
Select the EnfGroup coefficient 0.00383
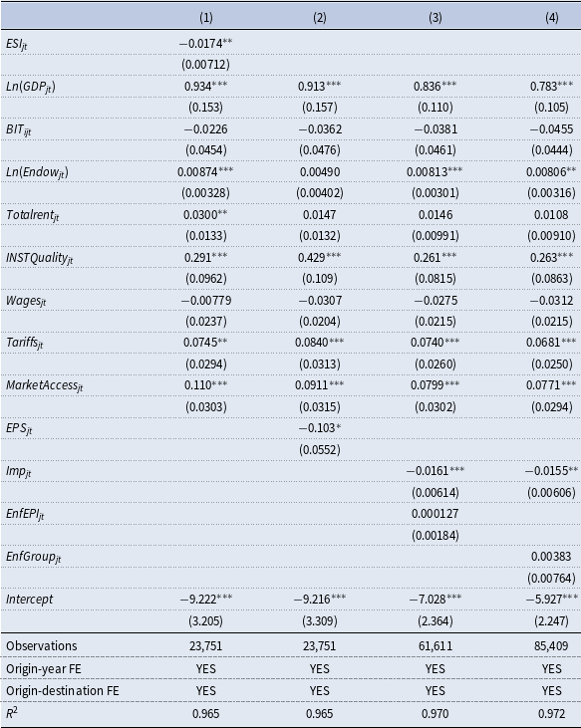[551, 557]
